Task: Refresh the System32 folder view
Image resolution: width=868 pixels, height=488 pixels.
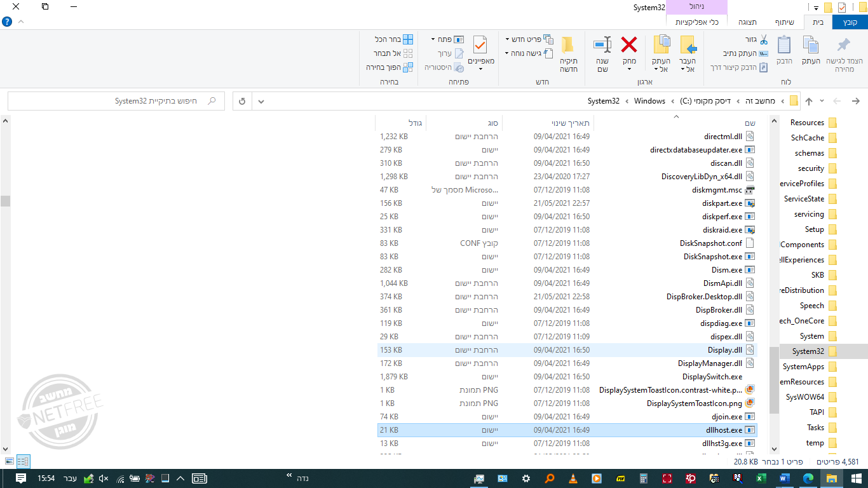Action: point(242,101)
